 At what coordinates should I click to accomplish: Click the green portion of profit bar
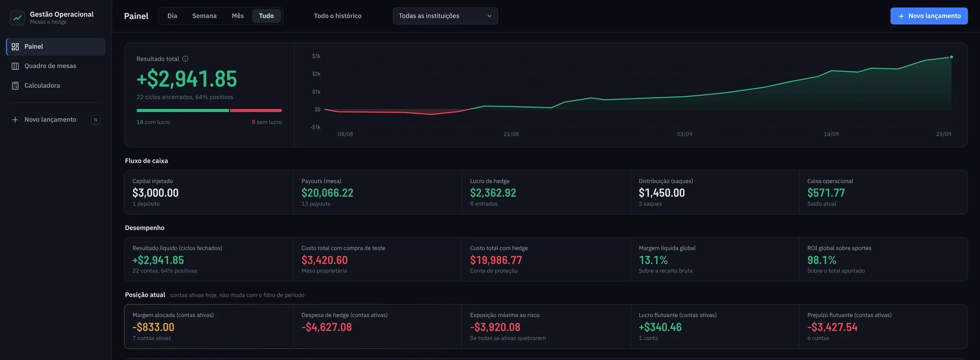(x=183, y=110)
